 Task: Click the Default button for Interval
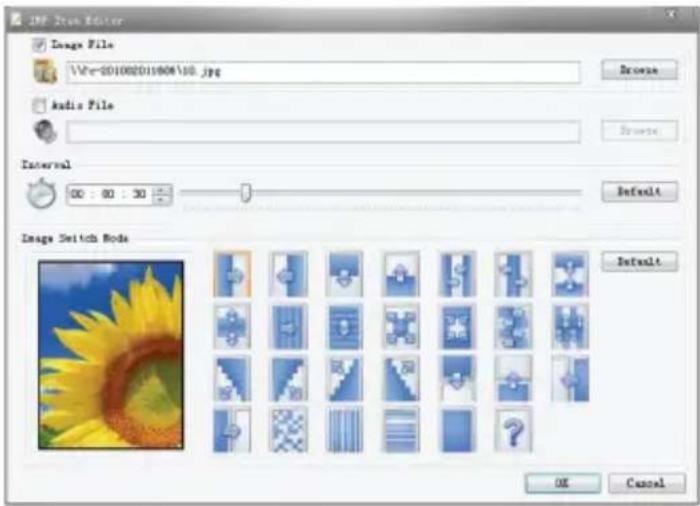coord(639,192)
